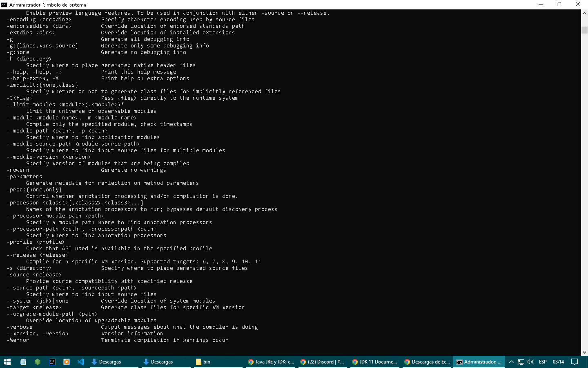Click the '-source <release>' option text
Image resolution: width=588 pixels, height=368 pixels.
[34, 275]
